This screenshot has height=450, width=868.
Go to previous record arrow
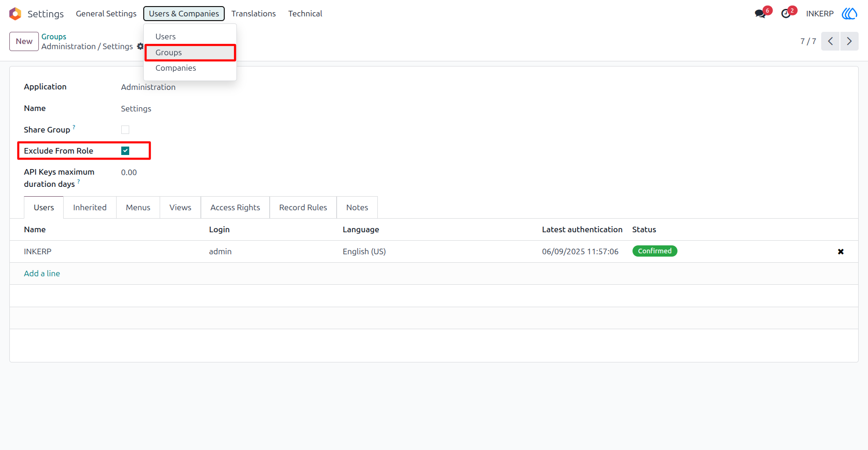(x=830, y=41)
